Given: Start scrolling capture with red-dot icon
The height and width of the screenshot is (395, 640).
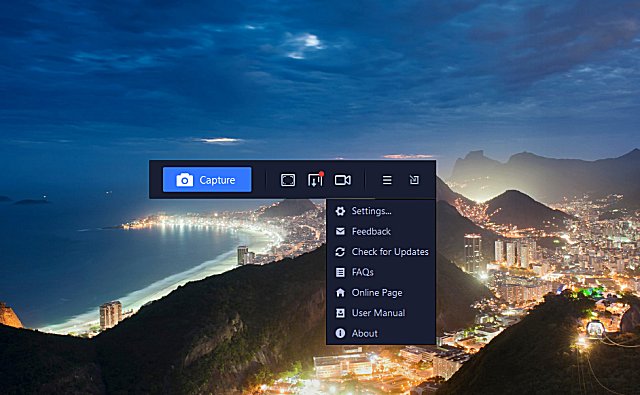Looking at the screenshot, I should (x=316, y=180).
